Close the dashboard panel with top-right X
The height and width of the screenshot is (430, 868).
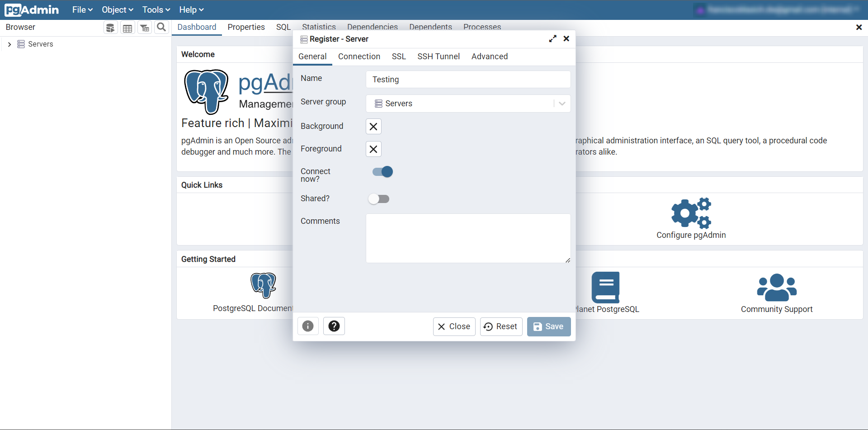(x=859, y=28)
